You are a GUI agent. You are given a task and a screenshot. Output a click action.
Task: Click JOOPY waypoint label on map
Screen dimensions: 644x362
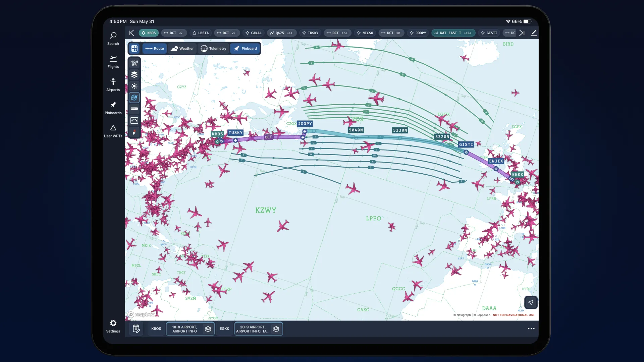click(x=305, y=124)
